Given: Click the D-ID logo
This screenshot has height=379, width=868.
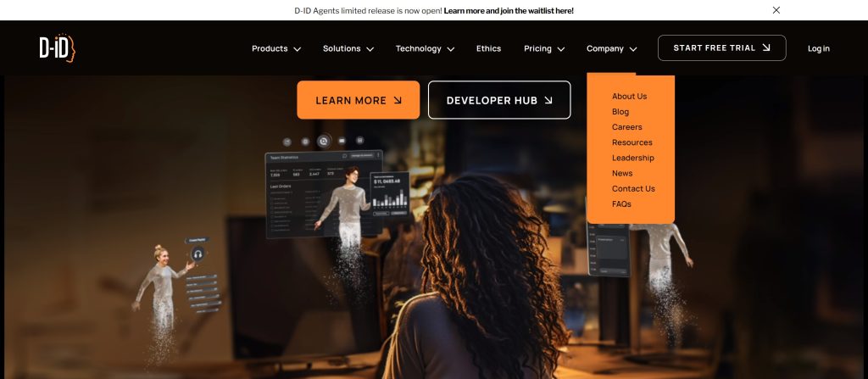Looking at the screenshot, I should click(x=57, y=47).
